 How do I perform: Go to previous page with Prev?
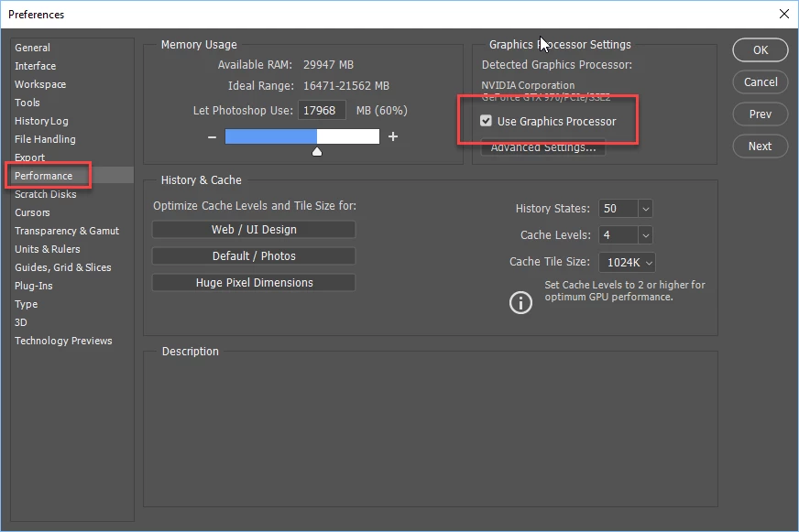[761, 114]
